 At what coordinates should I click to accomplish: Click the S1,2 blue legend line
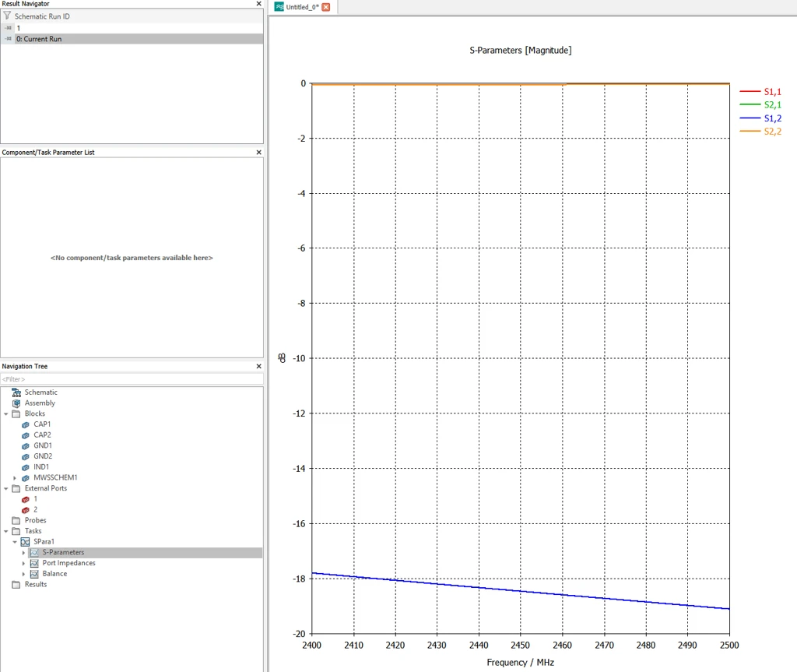pyautogui.click(x=750, y=118)
